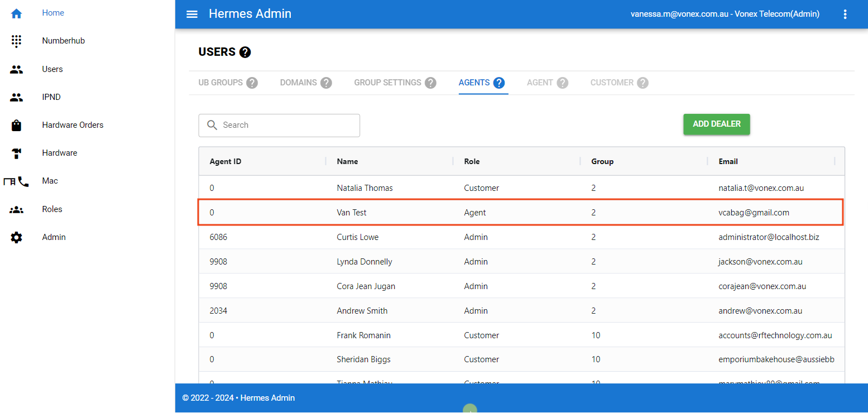The width and height of the screenshot is (868, 413).
Task: Open the GROUP SETTINGS tab
Action: (387, 83)
